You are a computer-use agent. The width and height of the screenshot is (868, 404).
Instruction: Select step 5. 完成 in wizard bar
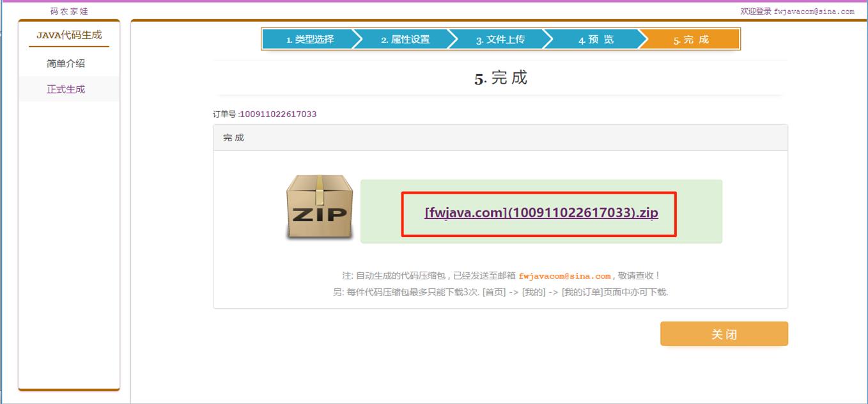(691, 40)
